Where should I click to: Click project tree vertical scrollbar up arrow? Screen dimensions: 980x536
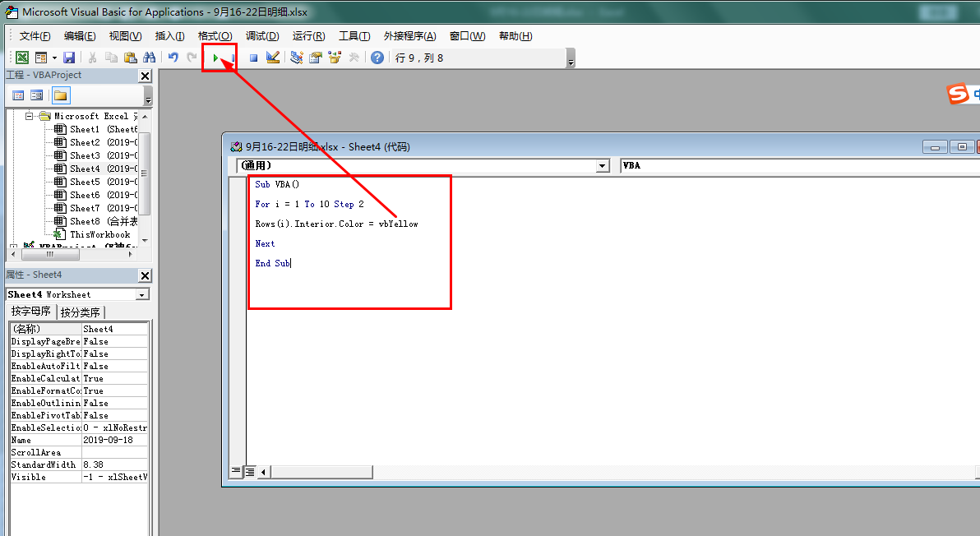[145, 117]
